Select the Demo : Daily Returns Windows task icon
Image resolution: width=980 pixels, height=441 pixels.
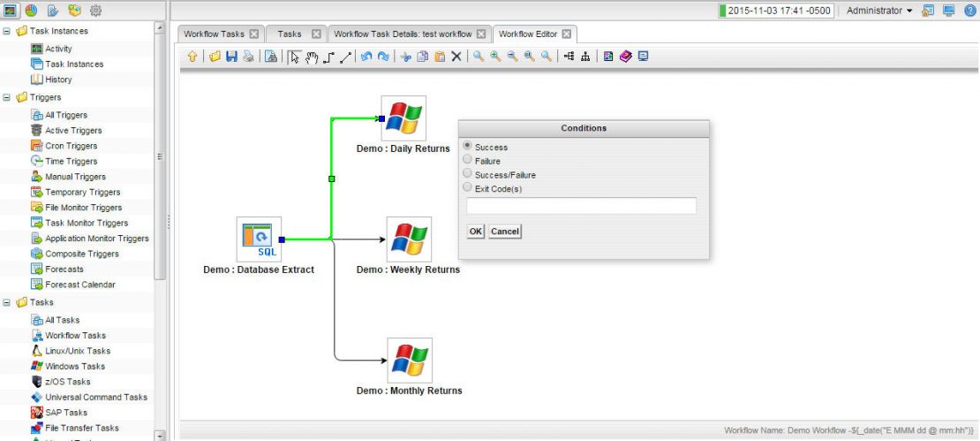pyautogui.click(x=403, y=118)
